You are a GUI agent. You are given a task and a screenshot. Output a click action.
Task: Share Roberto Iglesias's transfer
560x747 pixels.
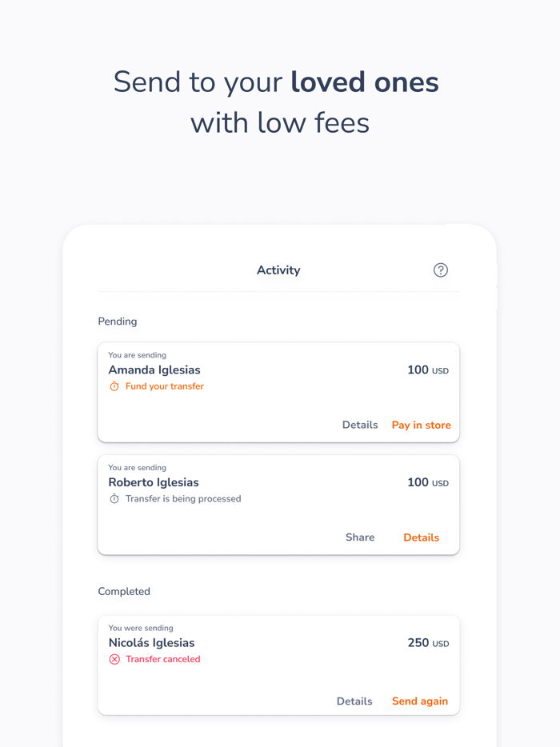point(360,537)
